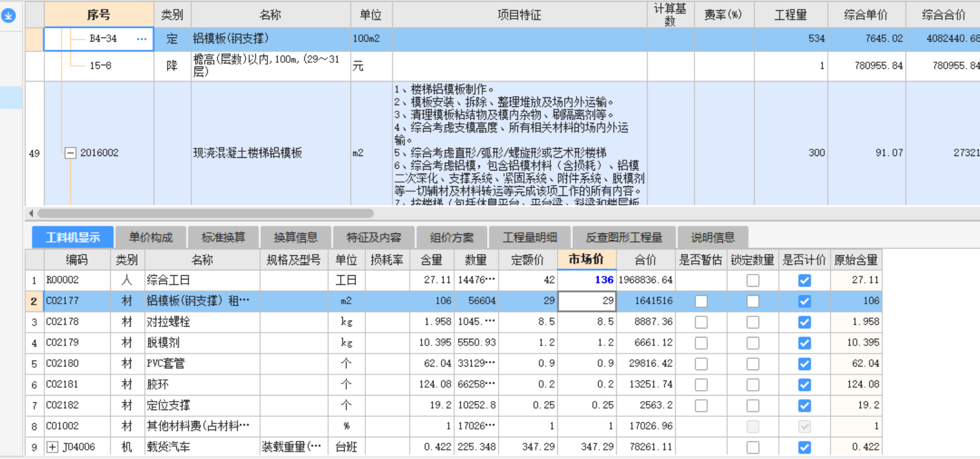Open the 工程量明细 tab
This screenshot has height=459, width=980.
click(x=530, y=238)
